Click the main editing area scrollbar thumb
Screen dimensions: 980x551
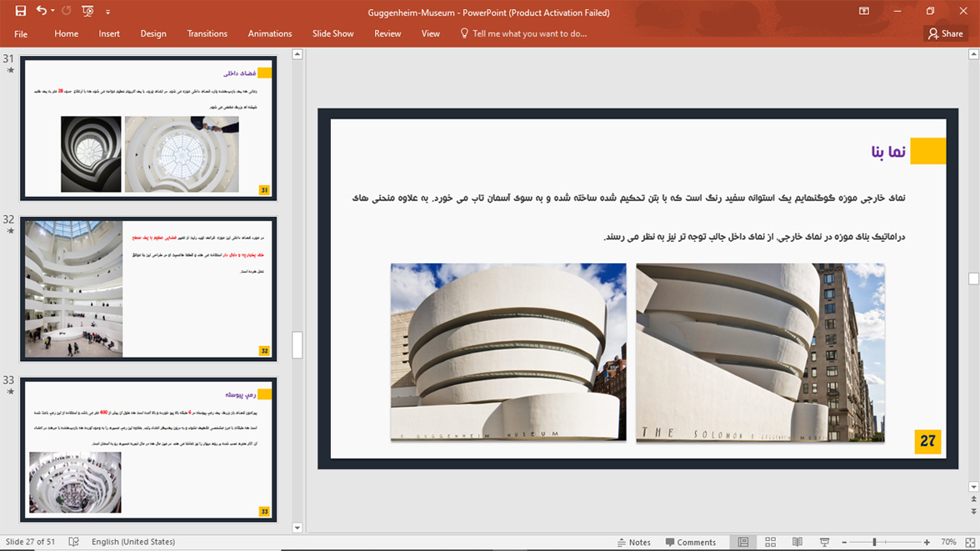coord(973,278)
